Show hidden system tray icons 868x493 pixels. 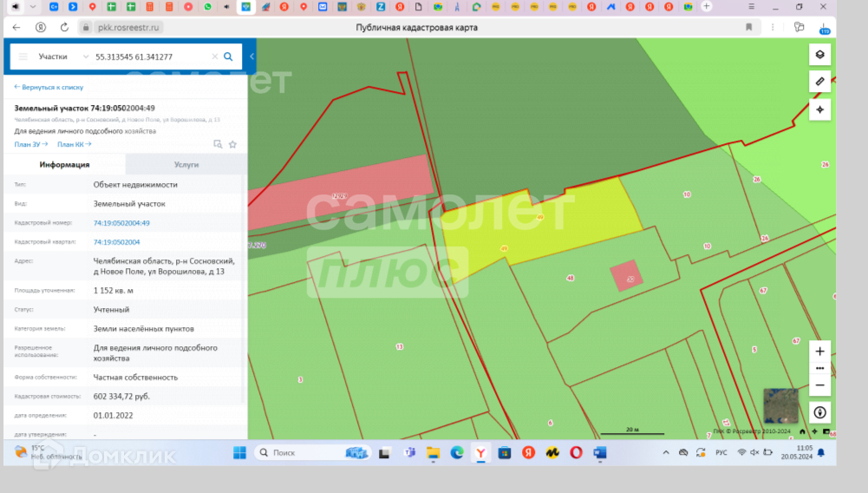[x=666, y=452]
